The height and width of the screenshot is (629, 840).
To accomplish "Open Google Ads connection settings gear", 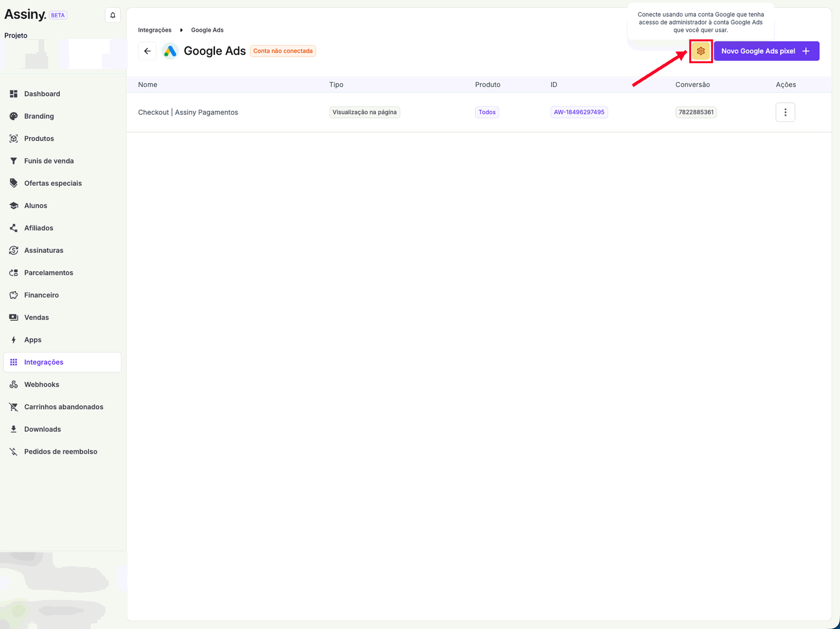I will pyautogui.click(x=701, y=51).
